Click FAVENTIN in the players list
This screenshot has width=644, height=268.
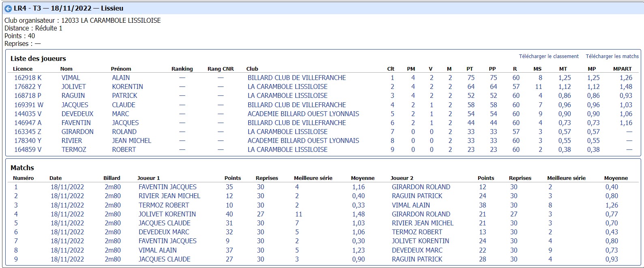click(x=76, y=123)
